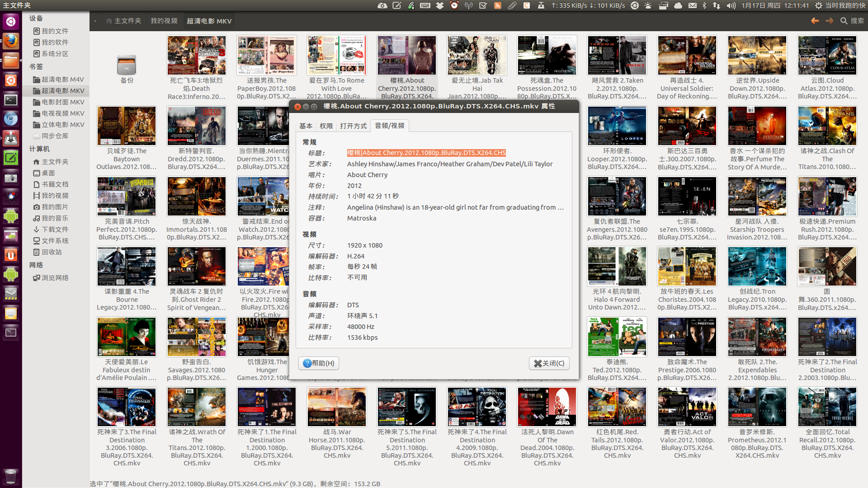This screenshot has height=488, width=868.
Task: Select Pitch Perfect movie thumbnail
Action: [x=127, y=197]
